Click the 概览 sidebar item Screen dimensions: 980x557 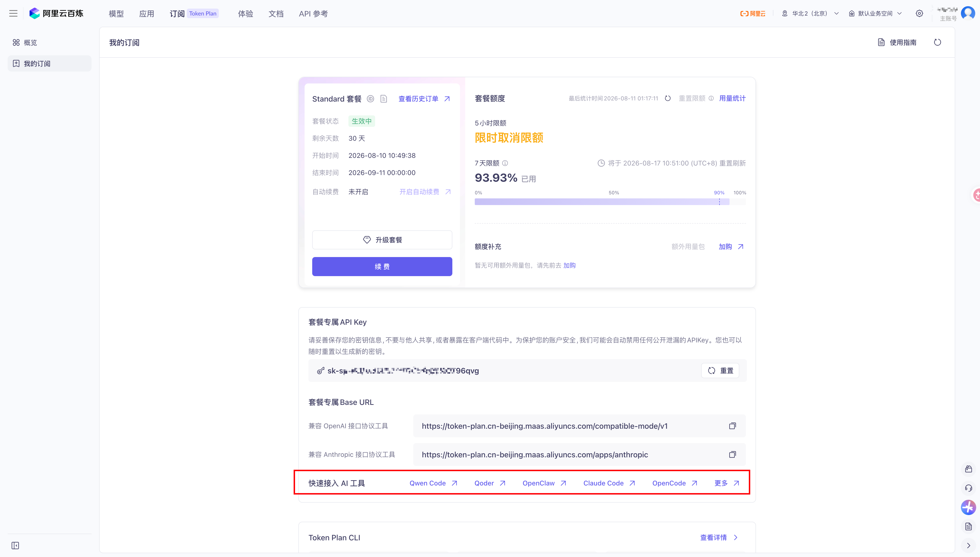pos(50,42)
